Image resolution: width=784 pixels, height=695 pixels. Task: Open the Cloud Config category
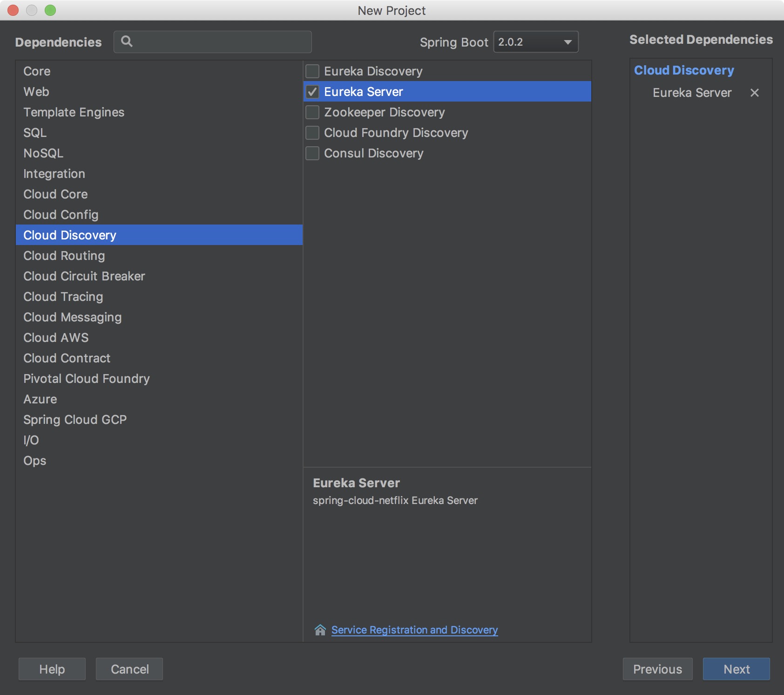(x=159, y=215)
